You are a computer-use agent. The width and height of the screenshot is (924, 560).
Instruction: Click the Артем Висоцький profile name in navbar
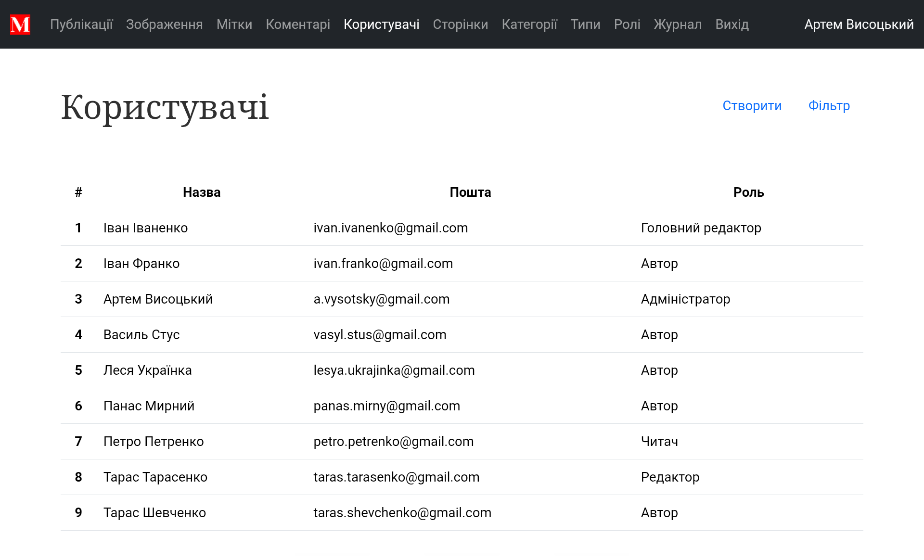(859, 25)
